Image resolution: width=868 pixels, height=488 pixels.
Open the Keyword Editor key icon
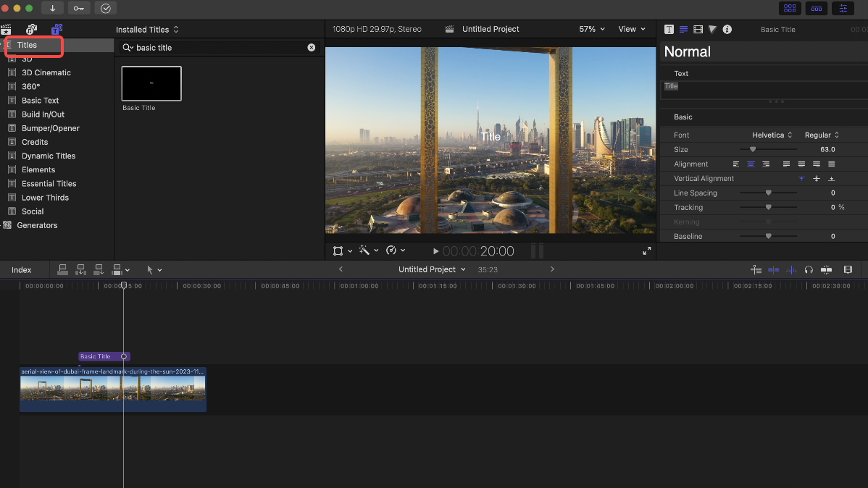(79, 8)
